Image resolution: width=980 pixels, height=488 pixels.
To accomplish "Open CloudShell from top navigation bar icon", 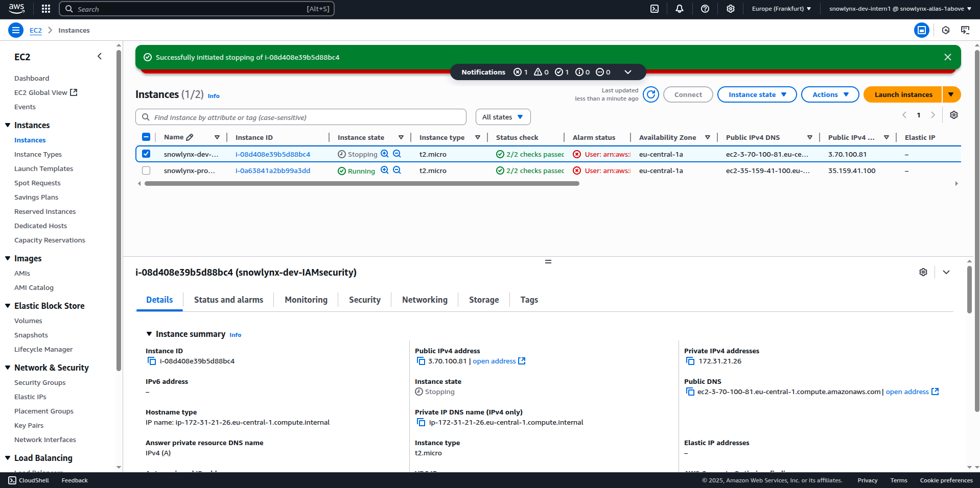I will pos(654,9).
